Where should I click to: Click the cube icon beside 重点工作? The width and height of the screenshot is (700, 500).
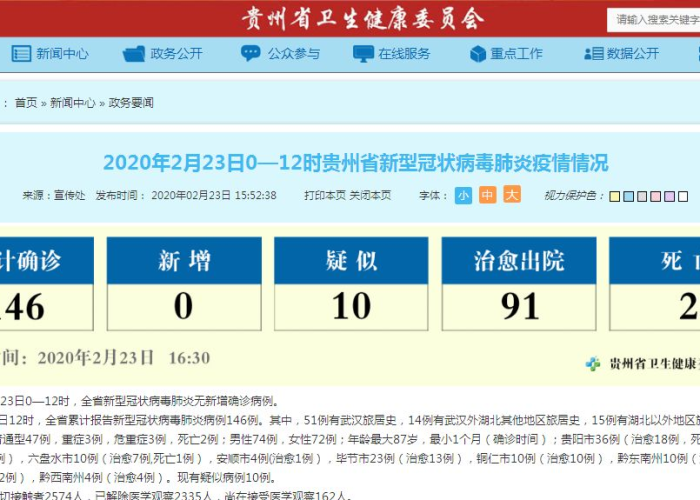(478, 54)
